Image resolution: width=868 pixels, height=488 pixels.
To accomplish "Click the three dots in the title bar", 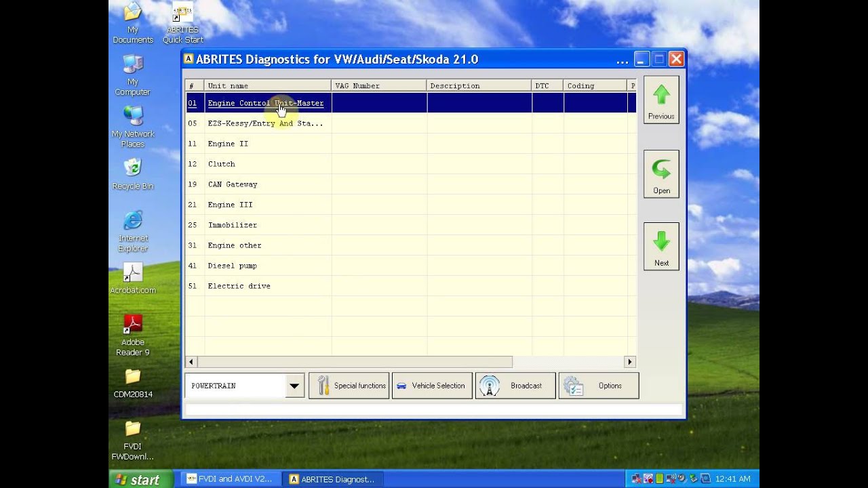I will 623,60.
